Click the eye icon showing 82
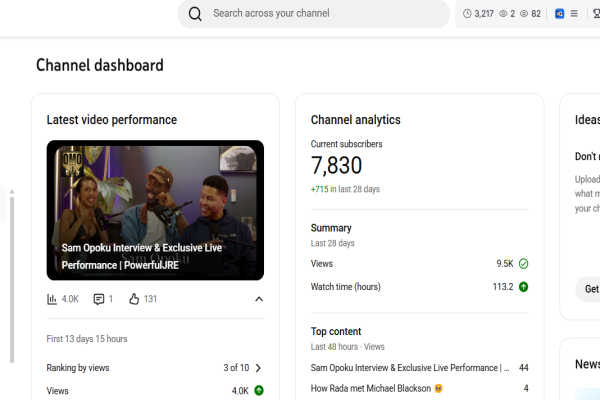Image resolution: width=600 pixels, height=400 pixels. 524,14
